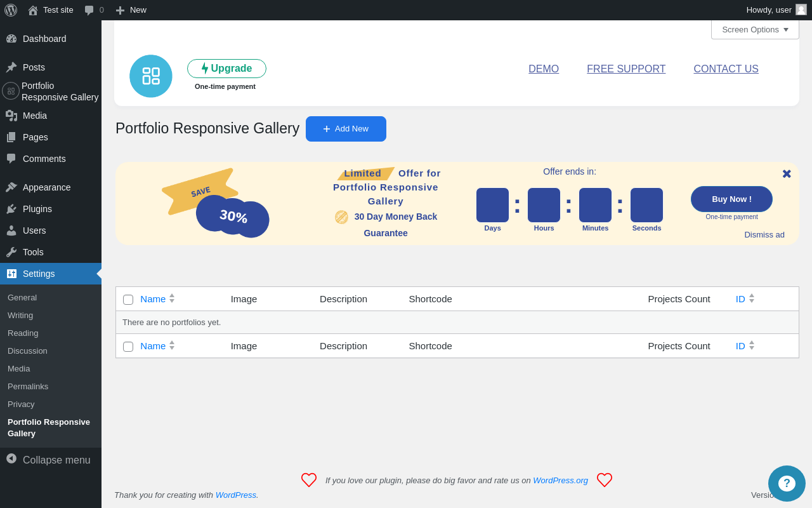Open the help question mark bubble
Viewport: 812px width, 508px height.
[787, 484]
